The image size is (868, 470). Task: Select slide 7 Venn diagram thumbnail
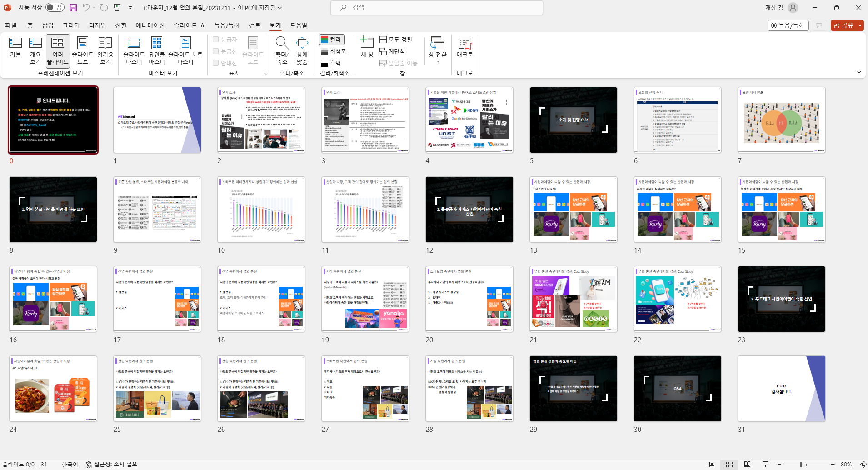click(782, 120)
